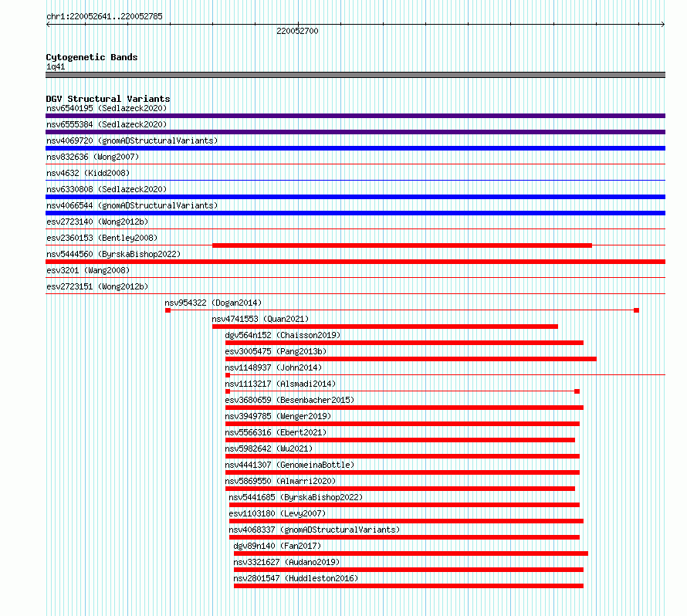Open nsv3321627 (Audano2019) variant
This screenshot has height=616, width=687.
[286, 562]
